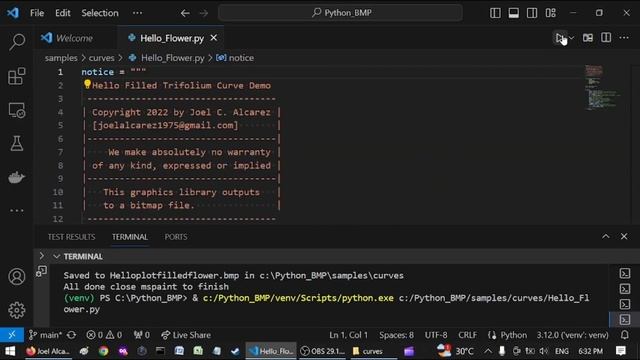Open the Manage gear menu

tap(17, 310)
